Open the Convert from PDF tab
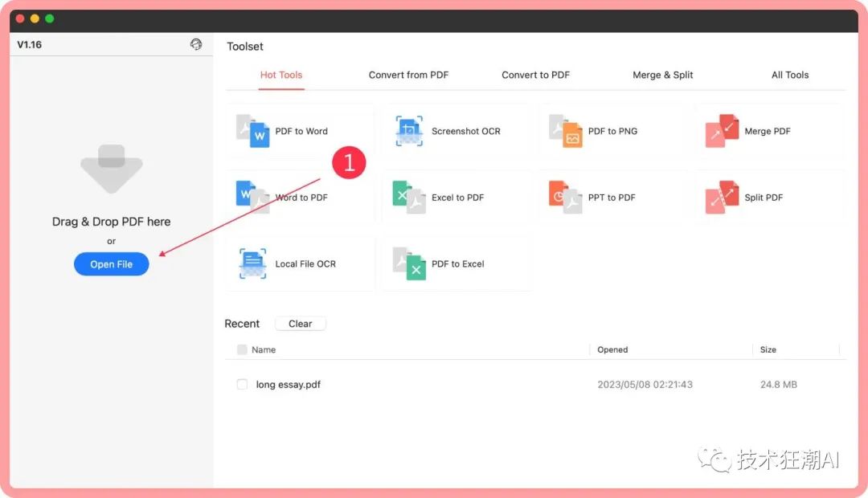The image size is (868, 498). click(408, 75)
